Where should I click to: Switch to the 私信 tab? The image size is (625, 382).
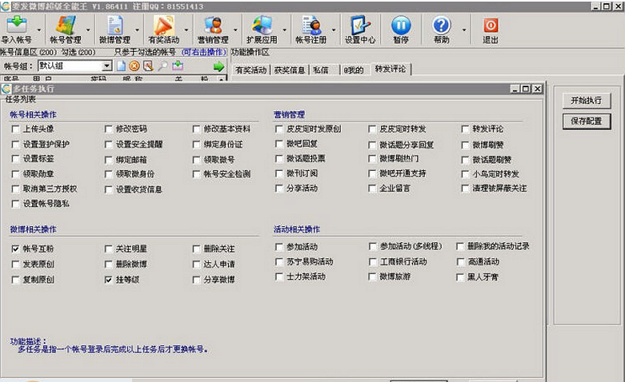pyautogui.click(x=321, y=70)
